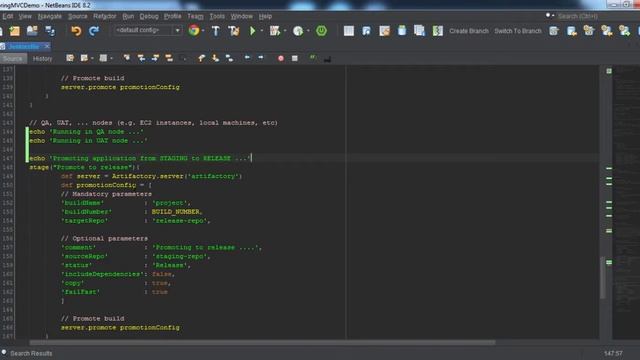Open the Debug menu
This screenshot has width=640, height=360.
point(149,16)
